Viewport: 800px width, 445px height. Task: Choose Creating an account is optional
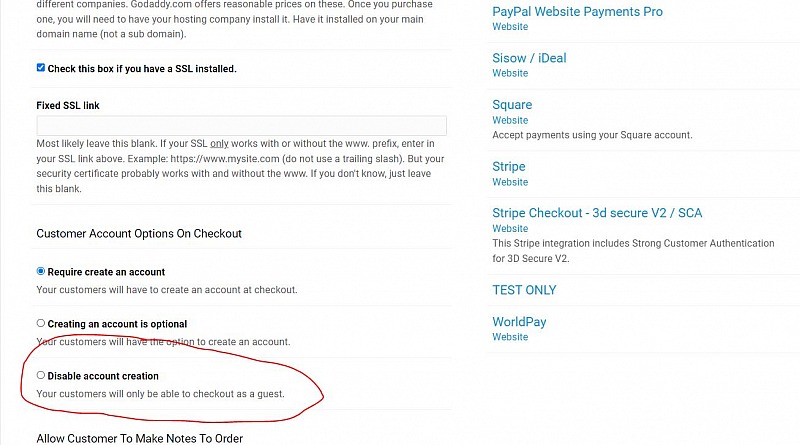pos(41,323)
